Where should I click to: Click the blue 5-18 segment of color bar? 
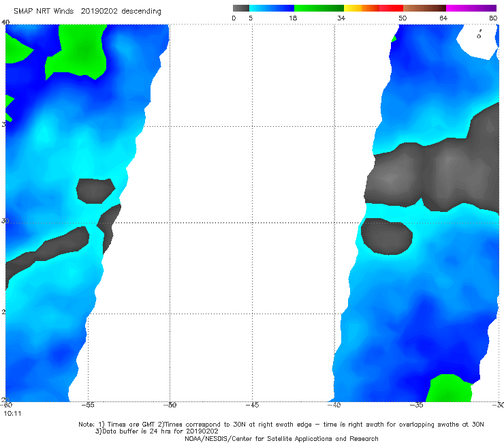(272, 8)
